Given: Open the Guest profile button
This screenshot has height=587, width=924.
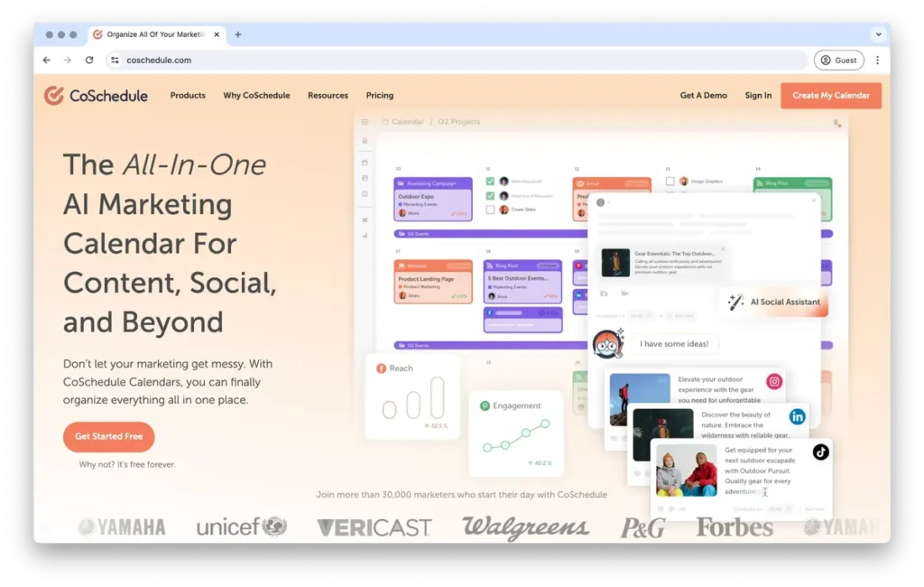Looking at the screenshot, I should click(x=838, y=61).
